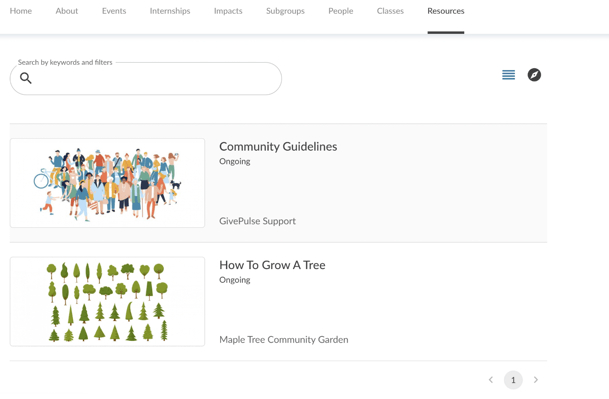Go to next page arrow
Image resolution: width=609 pixels, height=399 pixels.
click(x=536, y=380)
